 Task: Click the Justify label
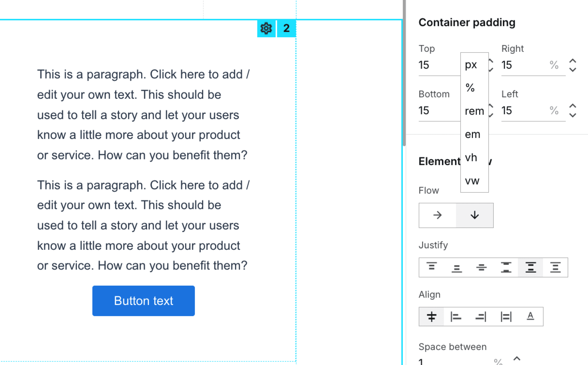coord(433,245)
